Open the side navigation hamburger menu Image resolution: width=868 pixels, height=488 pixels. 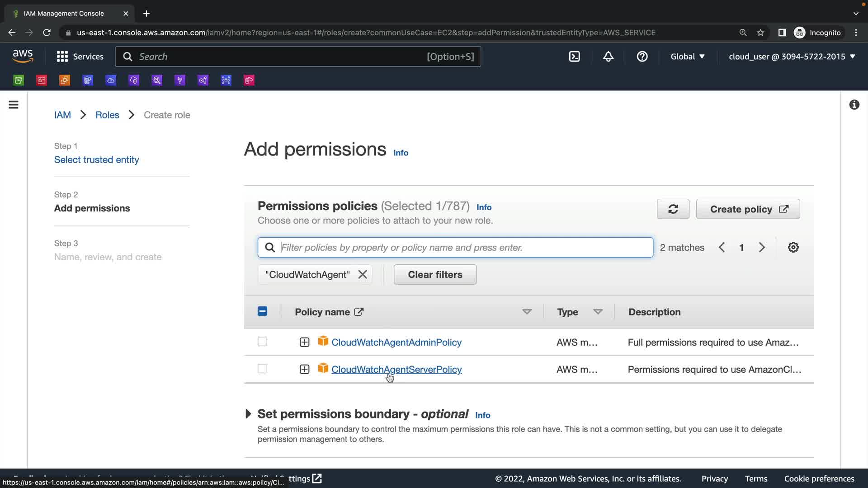click(14, 105)
